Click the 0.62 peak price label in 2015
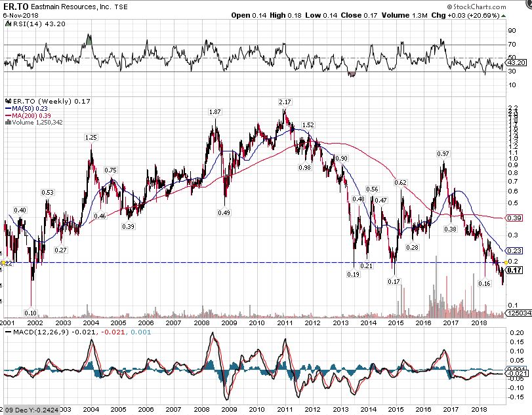This screenshot has width=532, height=415. tap(400, 182)
